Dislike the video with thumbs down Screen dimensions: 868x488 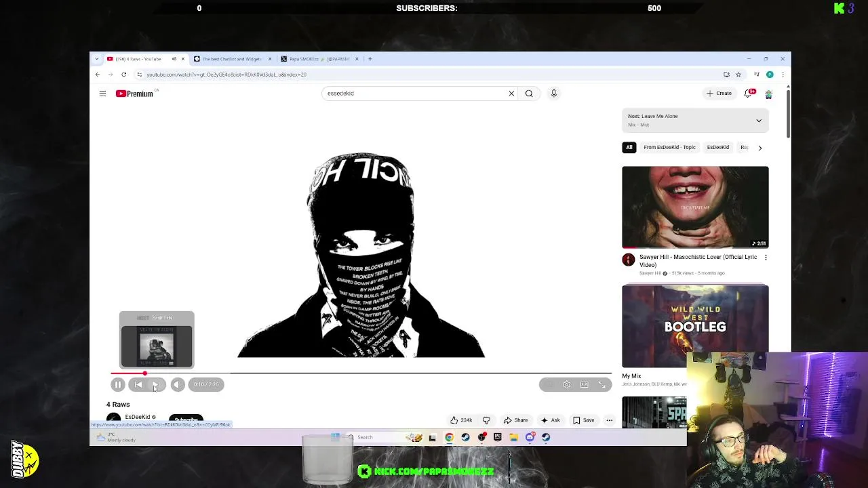[486, 420]
